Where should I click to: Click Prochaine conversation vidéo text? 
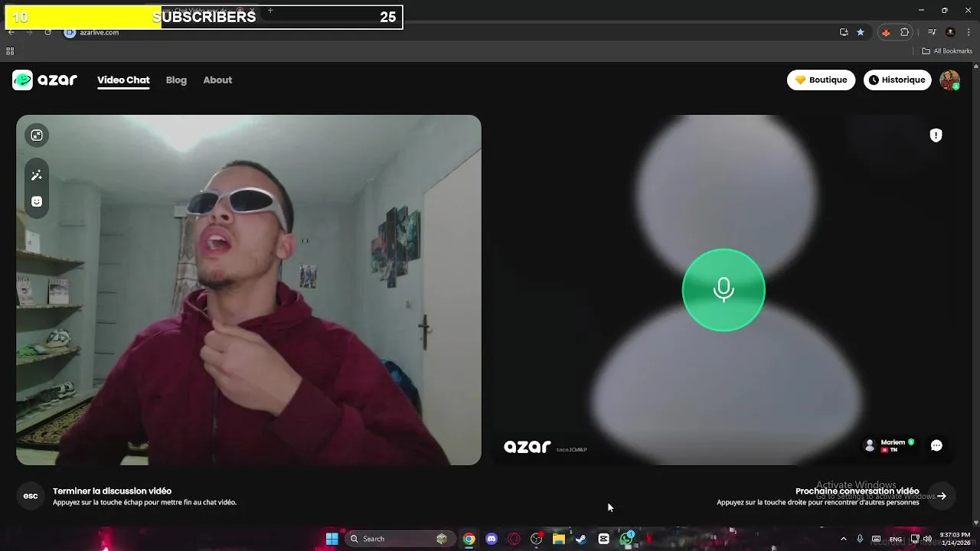(857, 491)
